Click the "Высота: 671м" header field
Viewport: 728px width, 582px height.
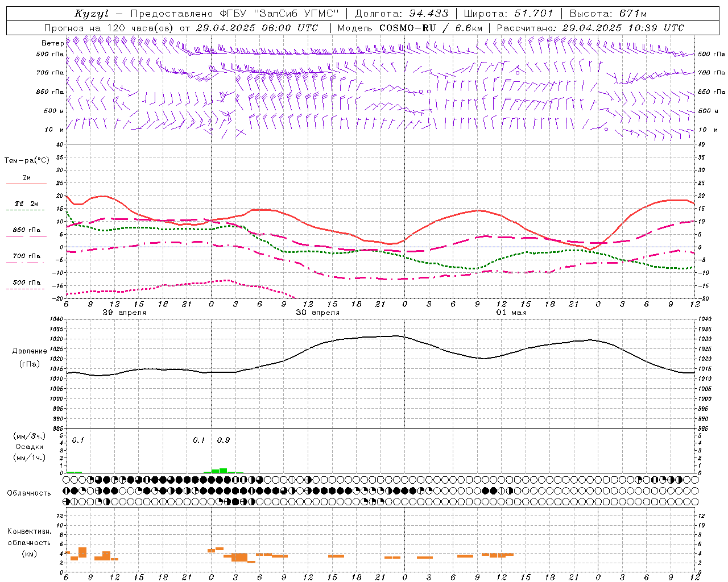tap(608, 14)
